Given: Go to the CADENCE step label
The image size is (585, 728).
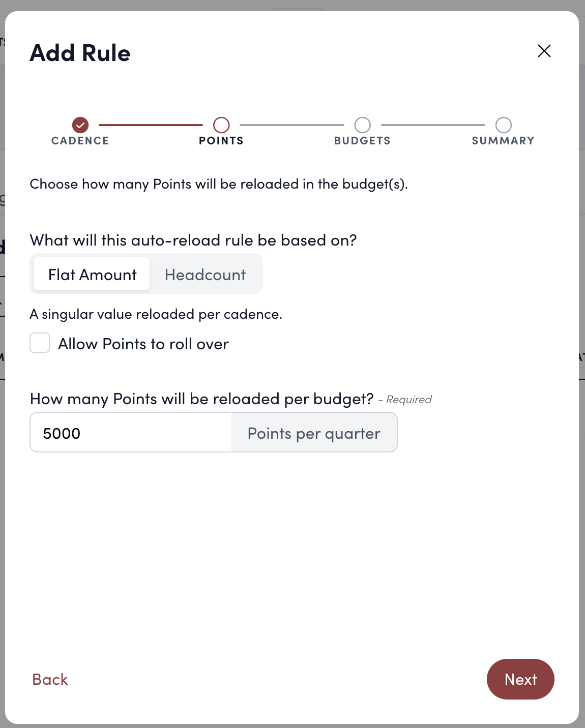Looking at the screenshot, I should coord(80,141).
